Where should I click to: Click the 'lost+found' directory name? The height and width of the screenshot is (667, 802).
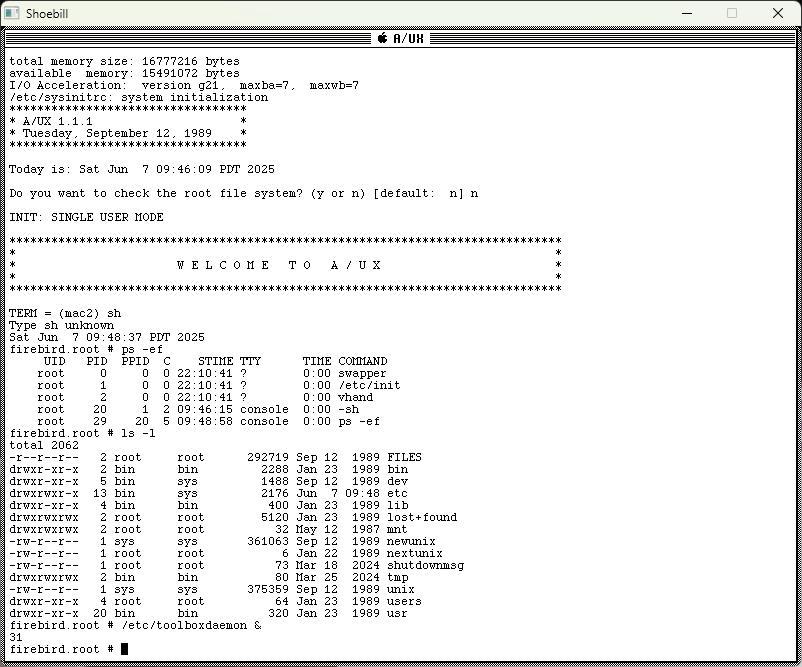point(422,518)
